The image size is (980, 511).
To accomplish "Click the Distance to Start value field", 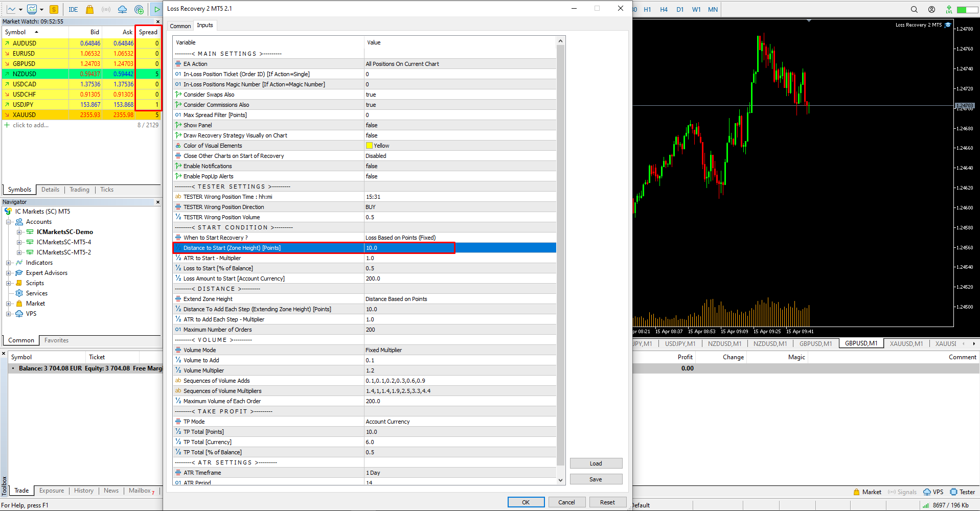I will 409,248.
